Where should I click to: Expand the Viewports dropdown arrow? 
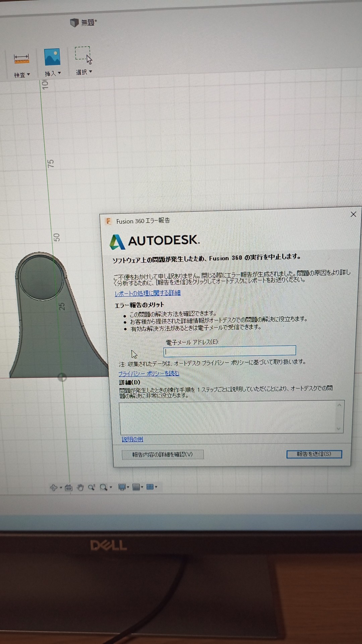pyautogui.click(x=156, y=487)
